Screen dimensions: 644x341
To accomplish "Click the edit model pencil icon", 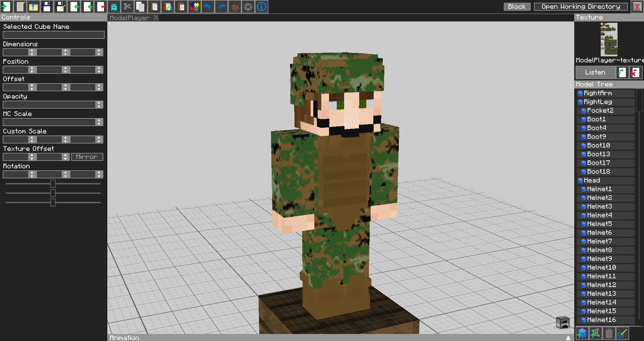I will (x=20, y=6).
